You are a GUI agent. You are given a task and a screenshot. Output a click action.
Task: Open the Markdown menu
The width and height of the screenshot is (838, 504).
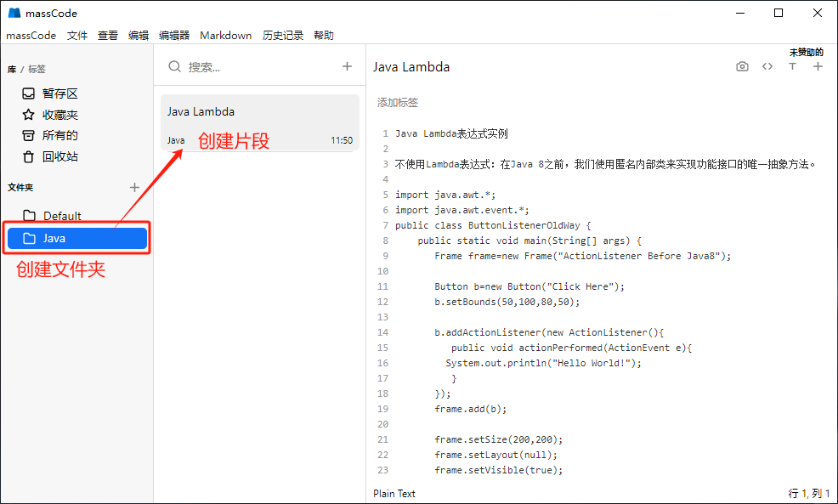(x=225, y=36)
